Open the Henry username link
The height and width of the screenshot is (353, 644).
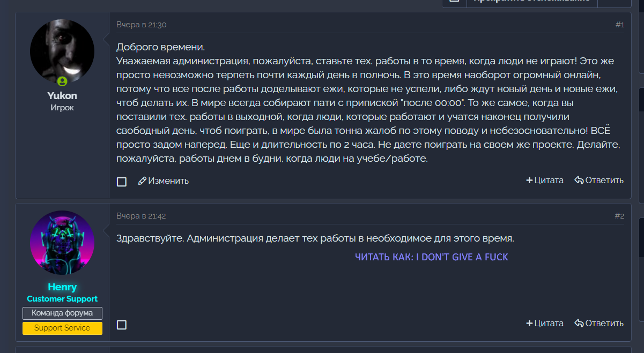62,287
